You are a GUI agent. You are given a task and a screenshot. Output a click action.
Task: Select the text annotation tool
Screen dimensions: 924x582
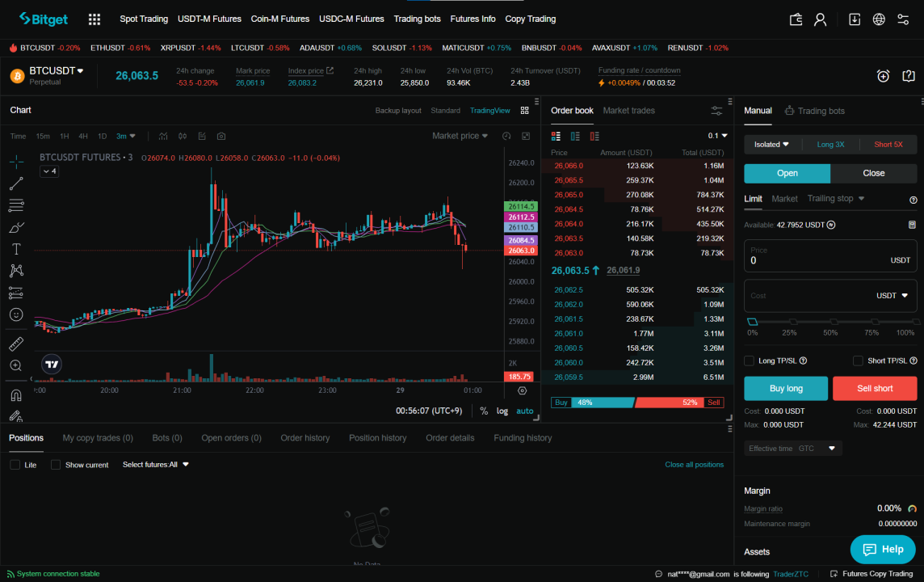click(x=16, y=249)
